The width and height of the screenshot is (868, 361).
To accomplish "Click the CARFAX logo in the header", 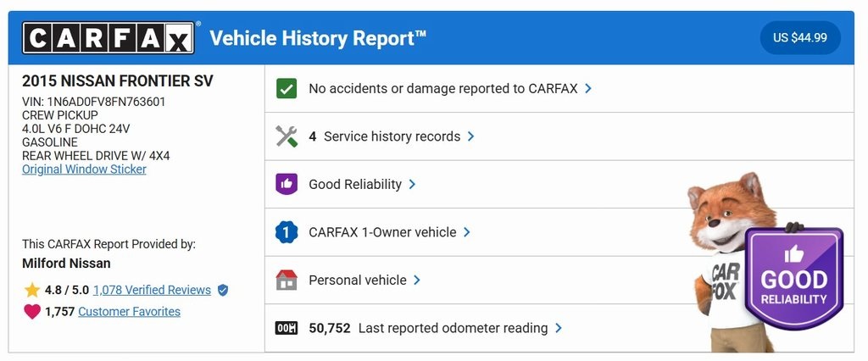I will click(108, 38).
